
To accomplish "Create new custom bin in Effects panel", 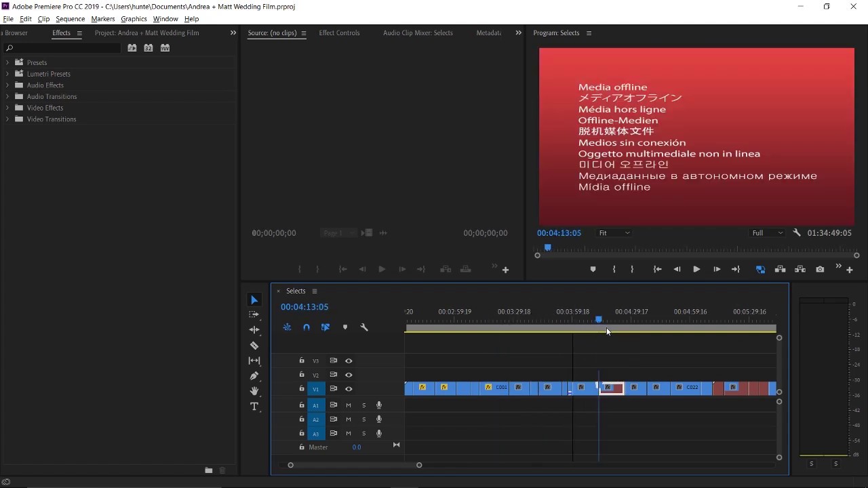I will [209, 470].
